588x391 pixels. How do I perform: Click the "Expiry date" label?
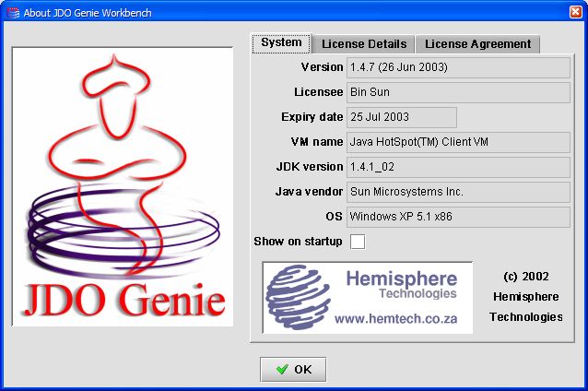point(312,117)
